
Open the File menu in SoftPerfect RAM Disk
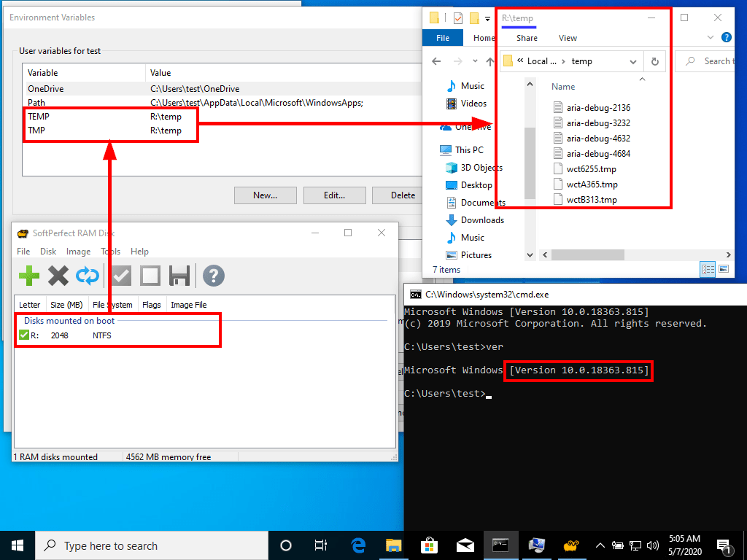click(23, 252)
